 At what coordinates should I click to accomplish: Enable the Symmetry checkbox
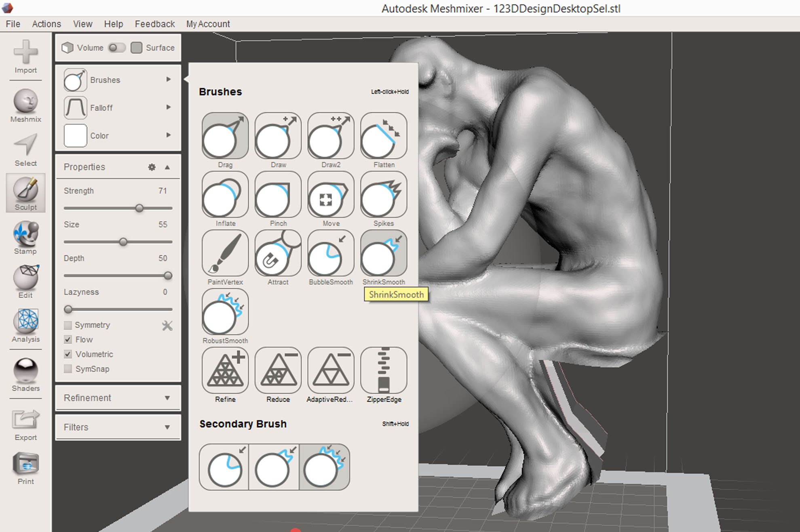68,325
